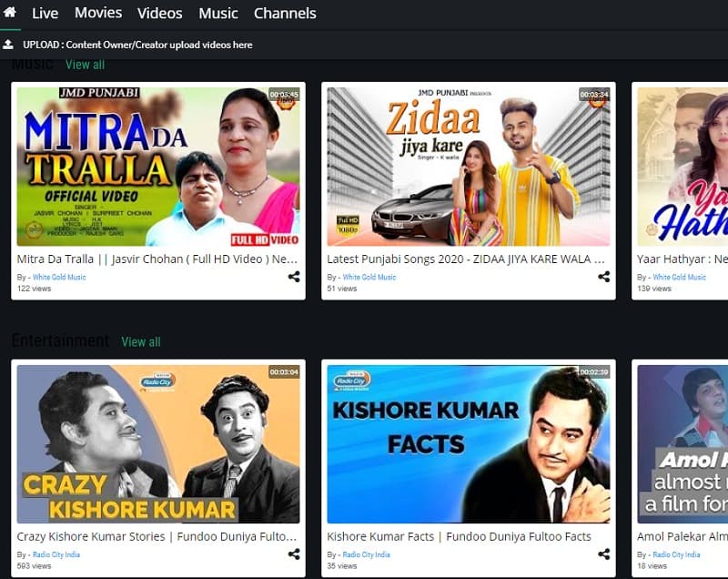Click the 00:03:04 duration badge

click(x=284, y=372)
